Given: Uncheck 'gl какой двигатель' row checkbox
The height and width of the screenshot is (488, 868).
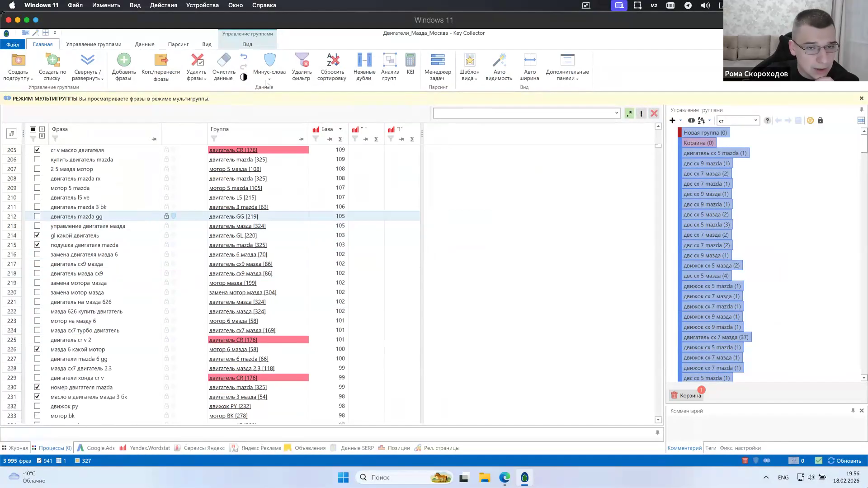Looking at the screenshot, I should pyautogui.click(x=37, y=235).
